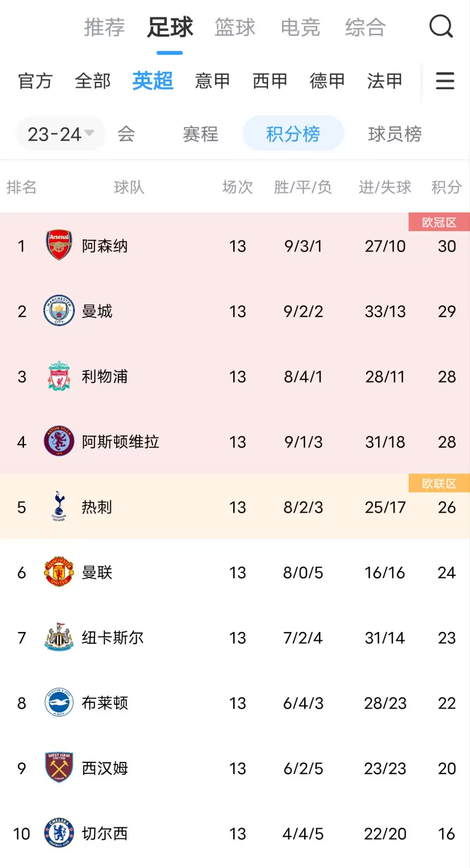Open the 球员榜 player rankings
Image resolution: width=470 pixels, height=868 pixels.
[x=395, y=134]
